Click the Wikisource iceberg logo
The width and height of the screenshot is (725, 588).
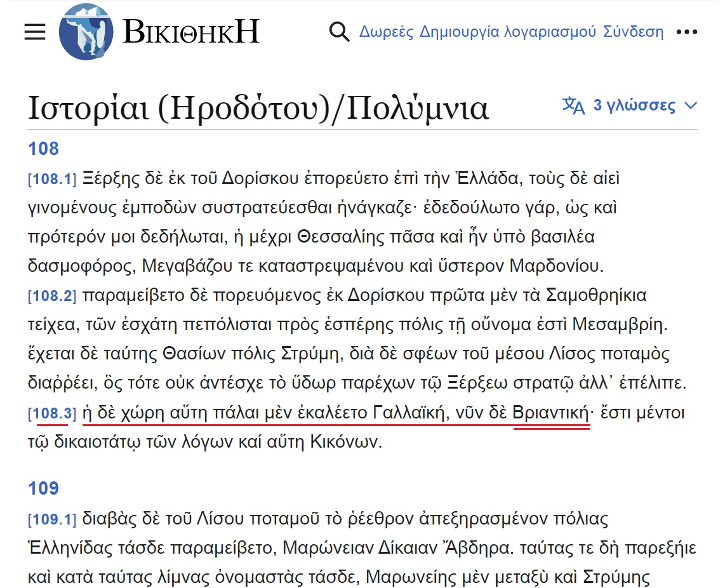click(86, 32)
